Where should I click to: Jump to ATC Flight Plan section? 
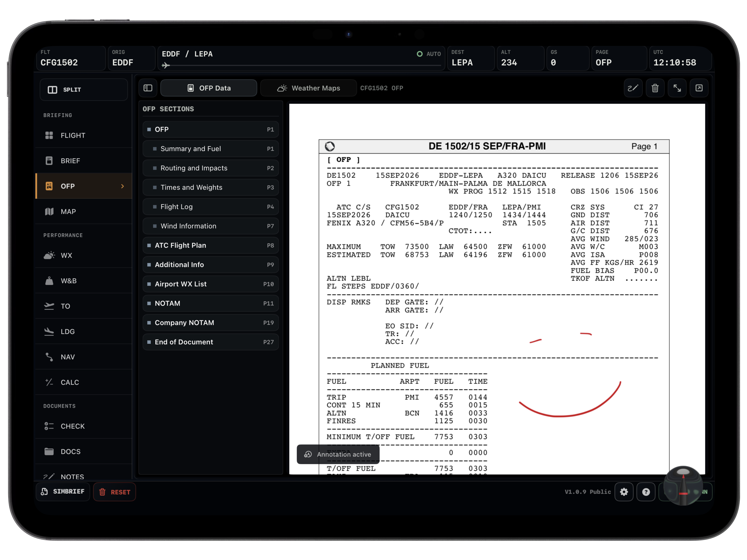click(211, 245)
